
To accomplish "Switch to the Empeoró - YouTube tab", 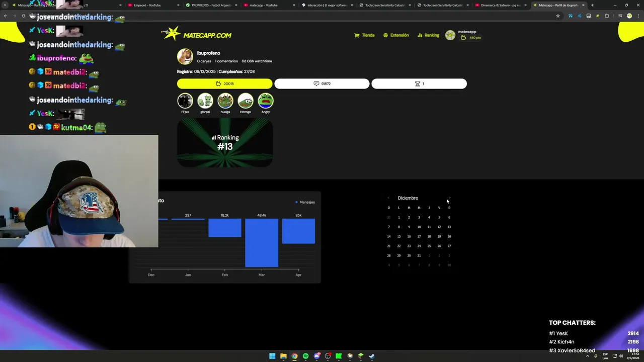I will pyautogui.click(x=152, y=5).
